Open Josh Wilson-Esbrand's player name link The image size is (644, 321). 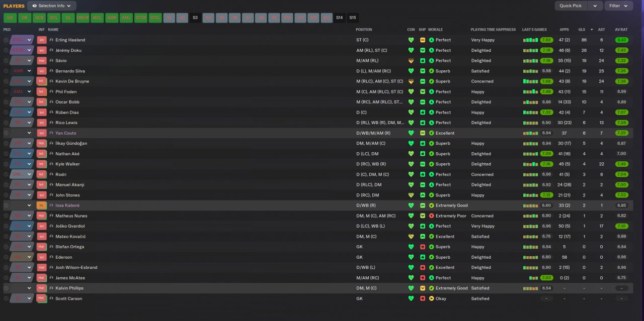click(x=76, y=268)
